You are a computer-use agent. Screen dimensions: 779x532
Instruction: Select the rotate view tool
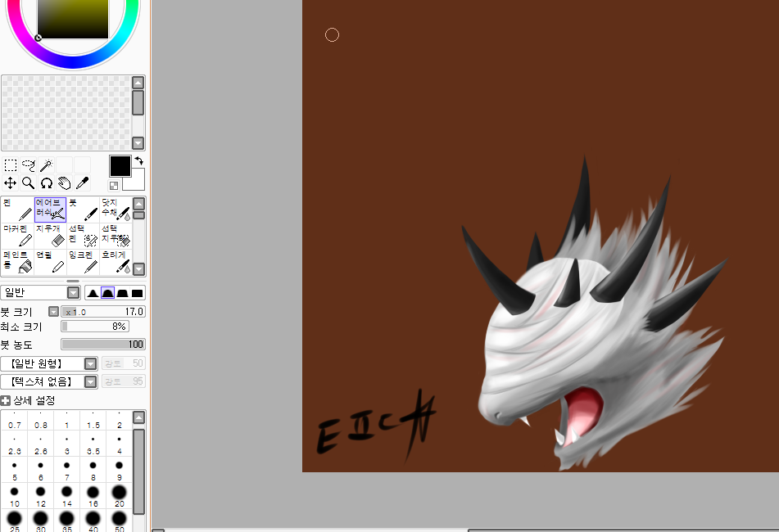pyautogui.click(x=46, y=183)
